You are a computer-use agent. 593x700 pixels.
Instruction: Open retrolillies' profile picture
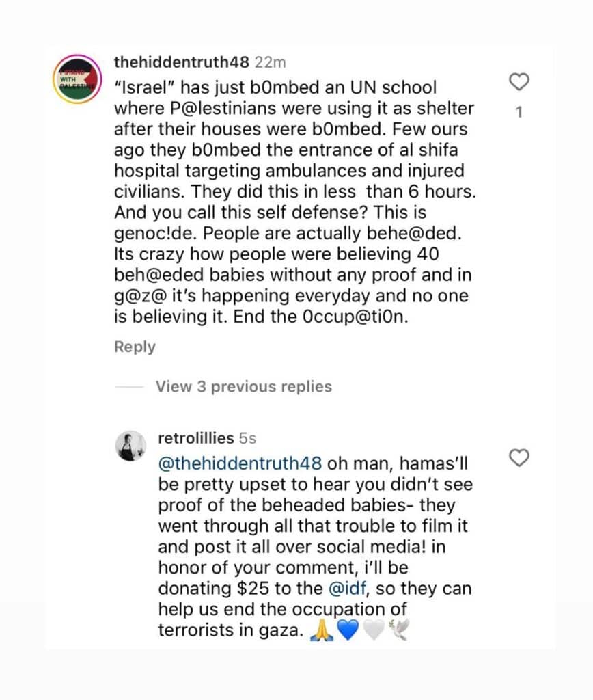(130, 446)
